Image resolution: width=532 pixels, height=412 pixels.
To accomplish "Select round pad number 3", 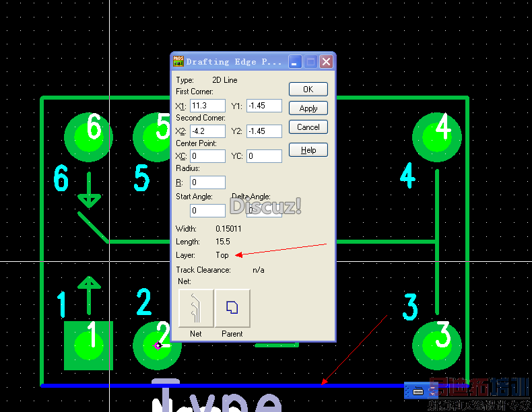I will [437, 345].
